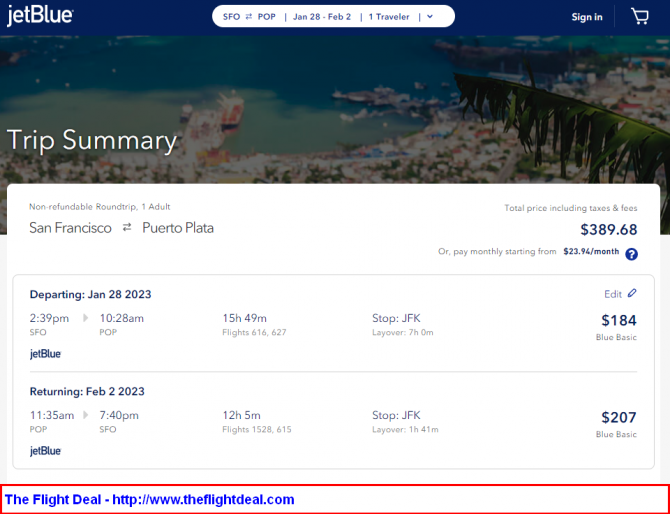Image resolution: width=670 pixels, height=514 pixels.
Task: Click the JetBlue airline logo under returning flight
Action: 45,451
